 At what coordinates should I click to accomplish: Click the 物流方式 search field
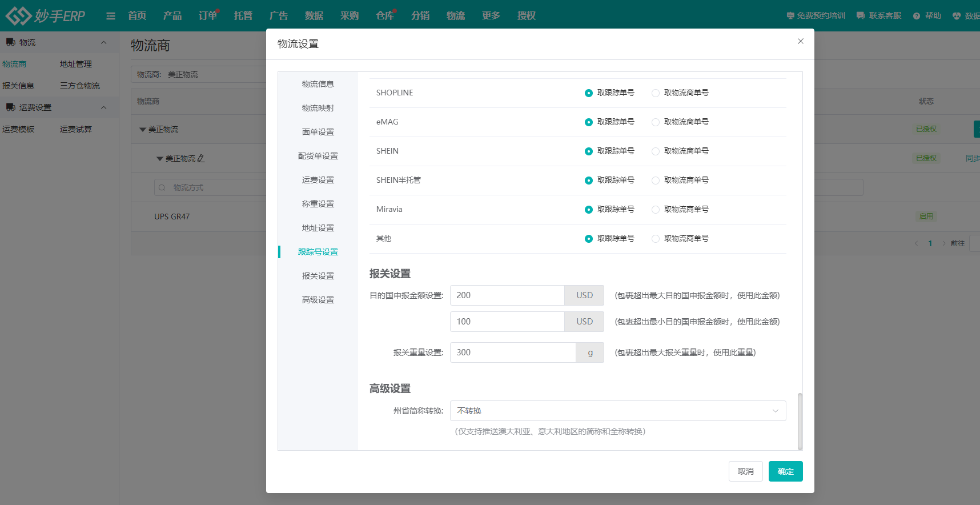pyautogui.click(x=210, y=187)
